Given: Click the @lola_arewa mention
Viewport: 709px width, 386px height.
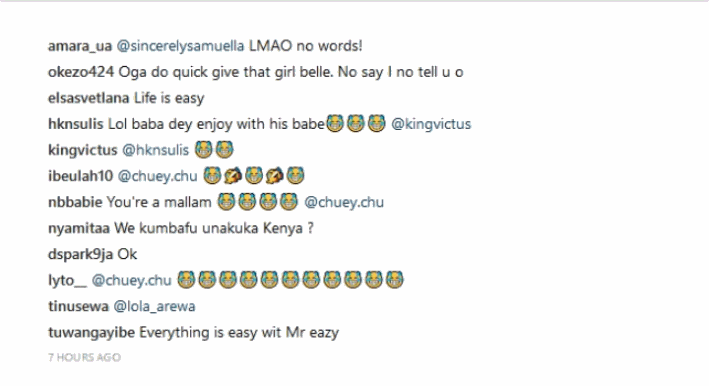Looking at the screenshot, I should 154,306.
